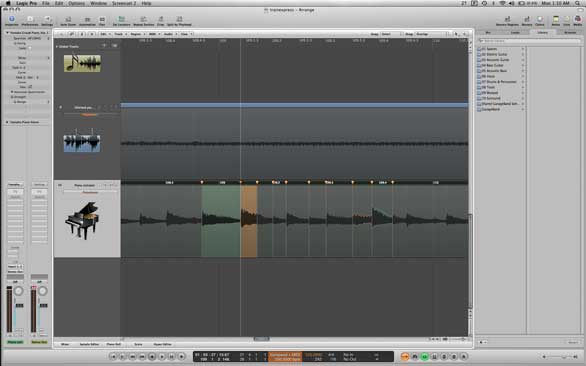The image size is (586, 366).
Task: Open the Piano Roll button
Action: click(x=114, y=344)
